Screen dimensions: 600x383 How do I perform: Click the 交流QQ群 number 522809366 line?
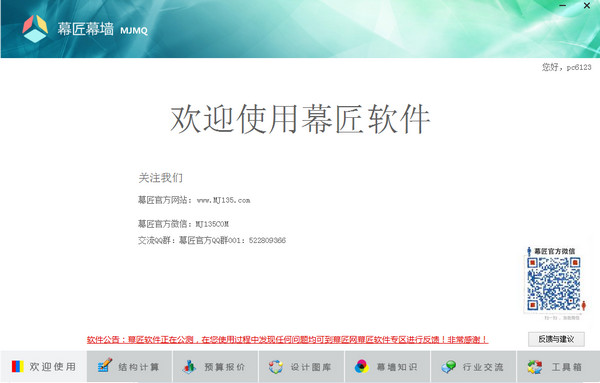[x=212, y=240]
